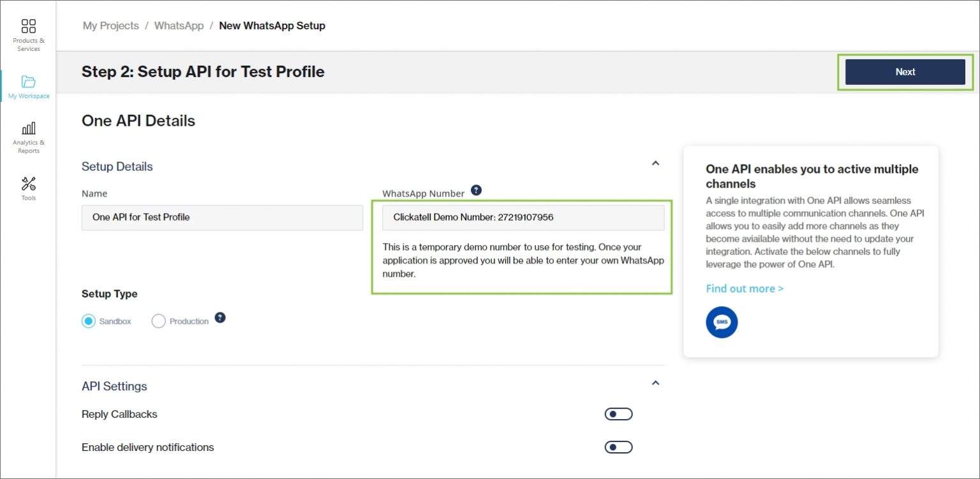Collapse the API Settings section
Viewport: 980px width, 479px height.
pyautogui.click(x=656, y=383)
